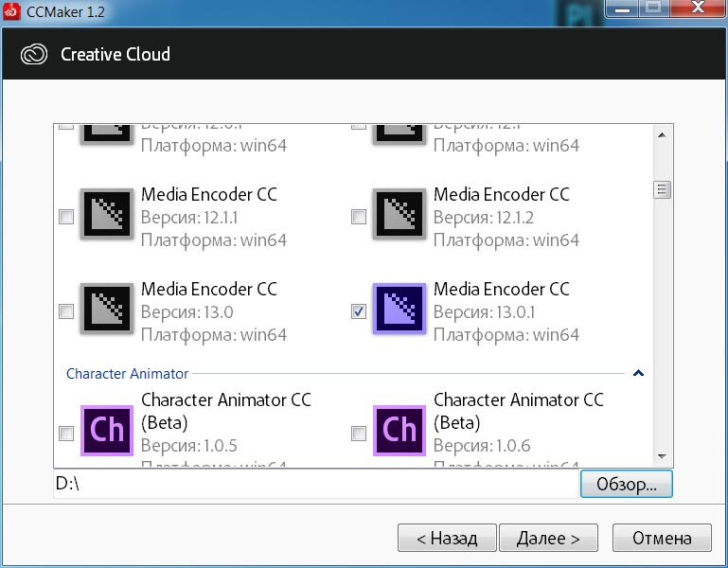Screen dimensions: 728x568
Task: Click the purple Media Encoder CC 13.0.1 icon
Action: pos(400,309)
